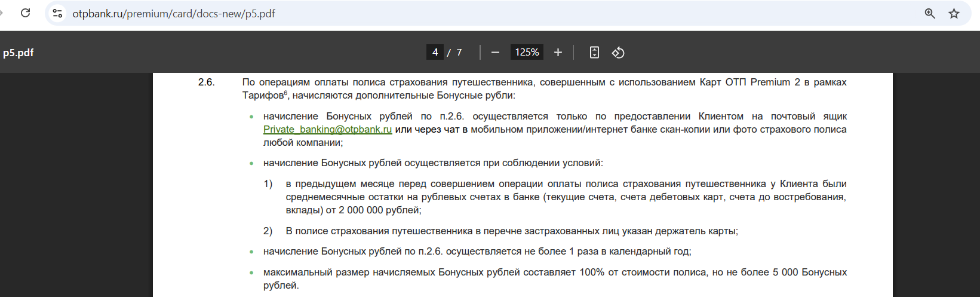Select the zoom level field showing 125%
980x297 pixels.
click(527, 53)
